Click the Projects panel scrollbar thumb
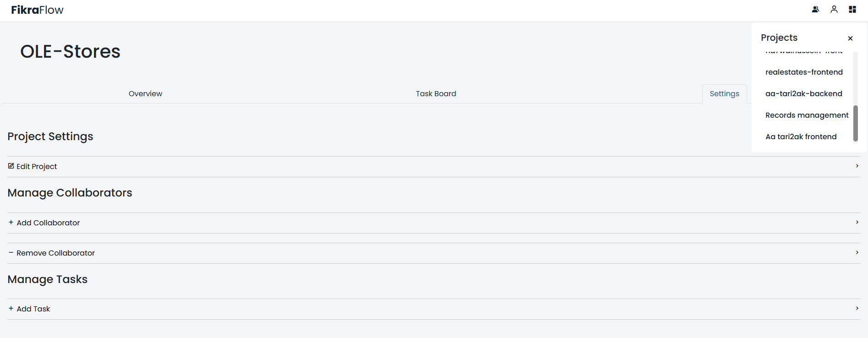Screen dimensions: 868x338 click(x=855, y=124)
